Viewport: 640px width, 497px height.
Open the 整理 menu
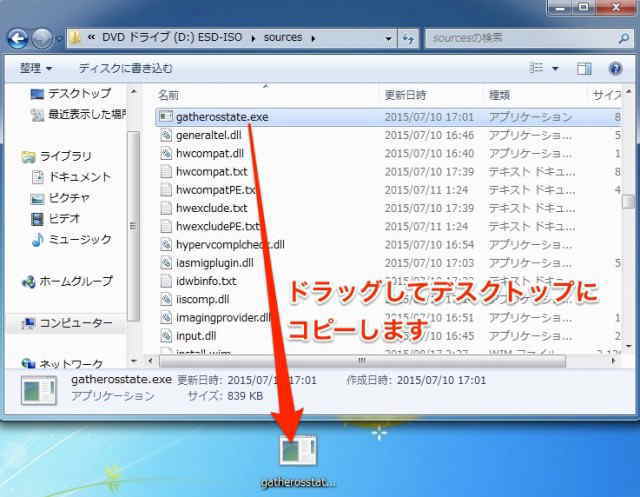point(36,68)
